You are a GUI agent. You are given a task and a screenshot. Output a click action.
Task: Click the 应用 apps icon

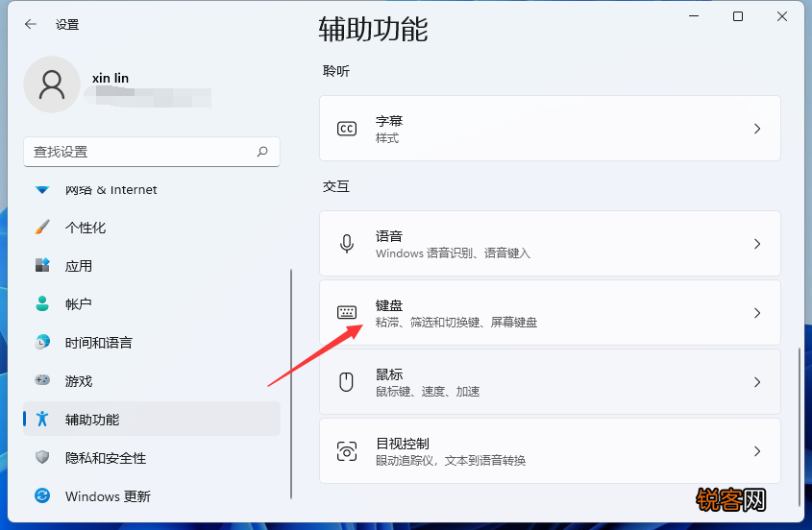(42, 265)
